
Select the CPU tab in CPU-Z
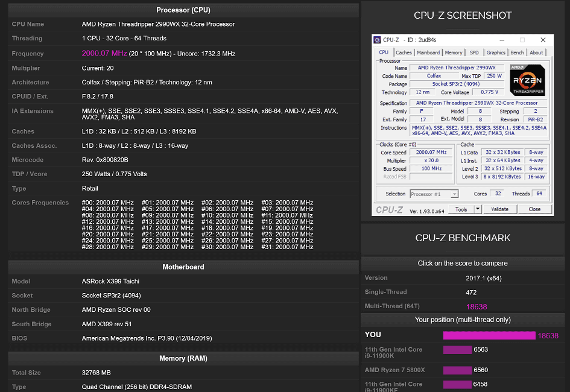pos(384,52)
